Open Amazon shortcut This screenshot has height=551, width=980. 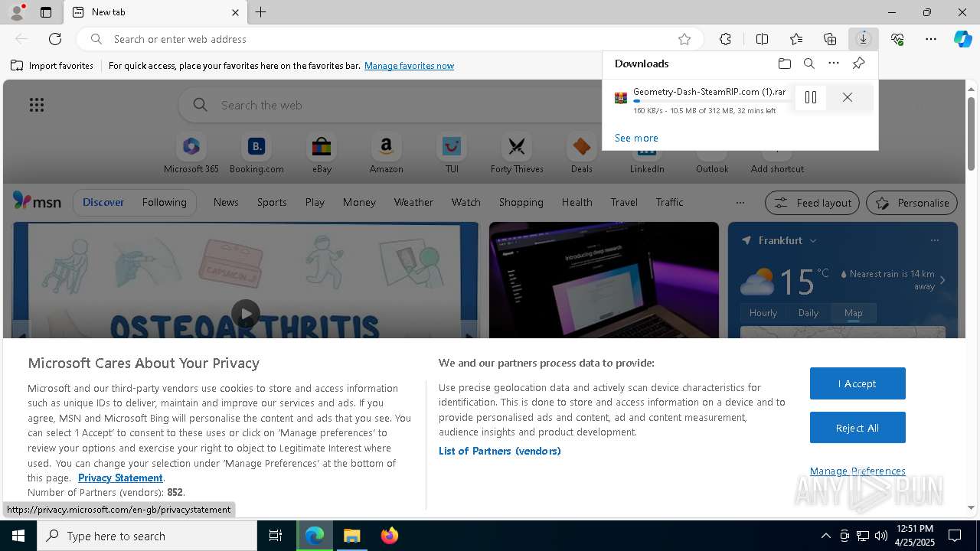pos(387,154)
